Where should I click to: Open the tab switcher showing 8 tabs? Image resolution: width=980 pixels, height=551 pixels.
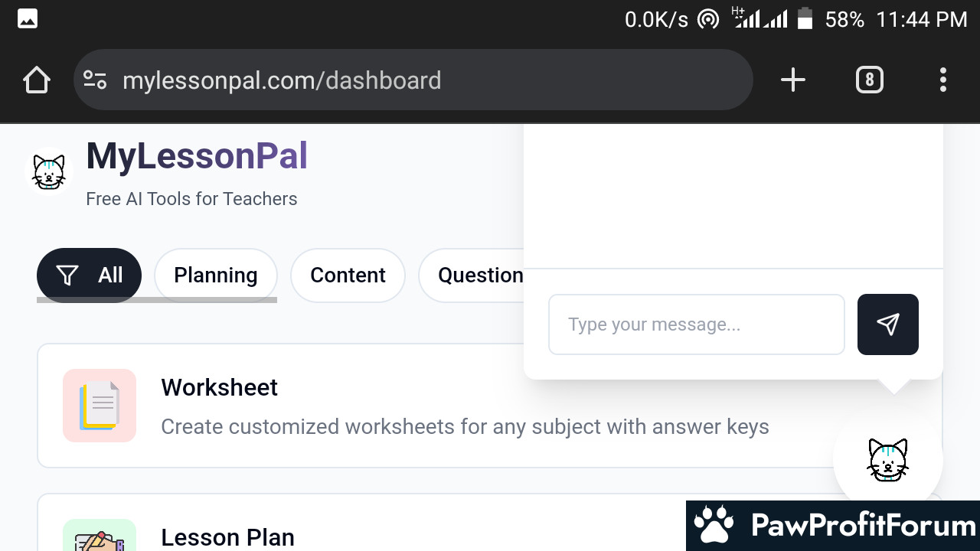[x=869, y=80]
